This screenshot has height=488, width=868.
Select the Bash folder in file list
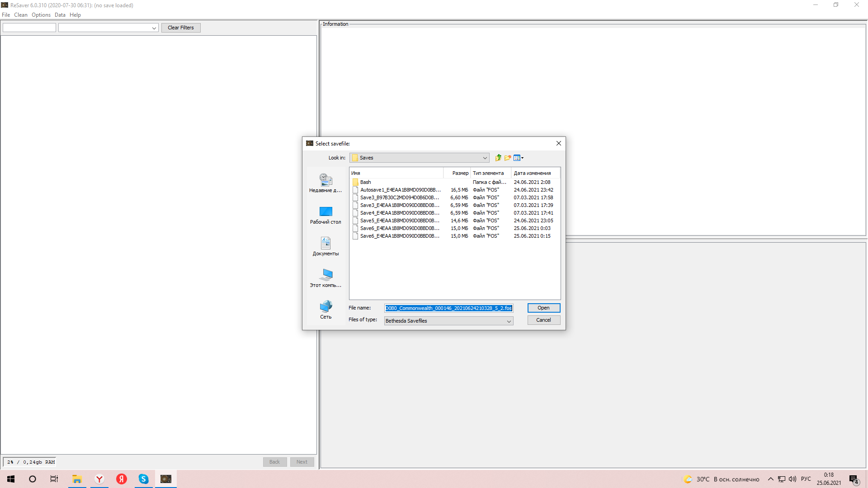point(365,182)
